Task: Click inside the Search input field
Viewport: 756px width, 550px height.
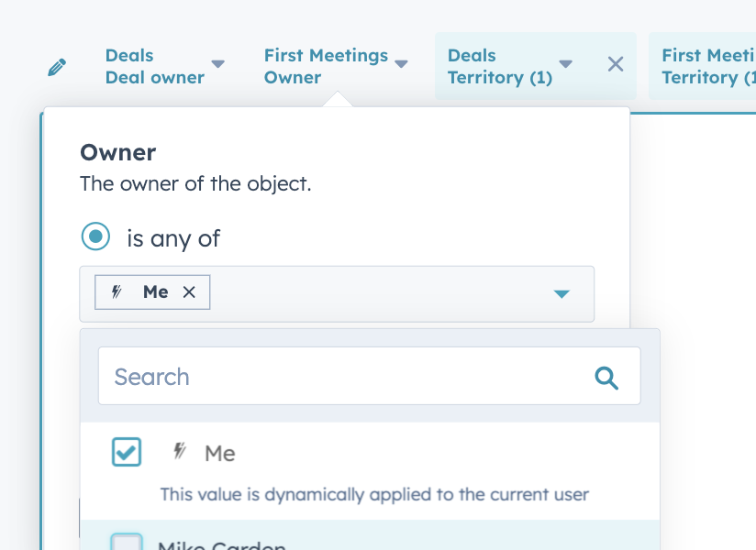Action: pyautogui.click(x=321, y=376)
